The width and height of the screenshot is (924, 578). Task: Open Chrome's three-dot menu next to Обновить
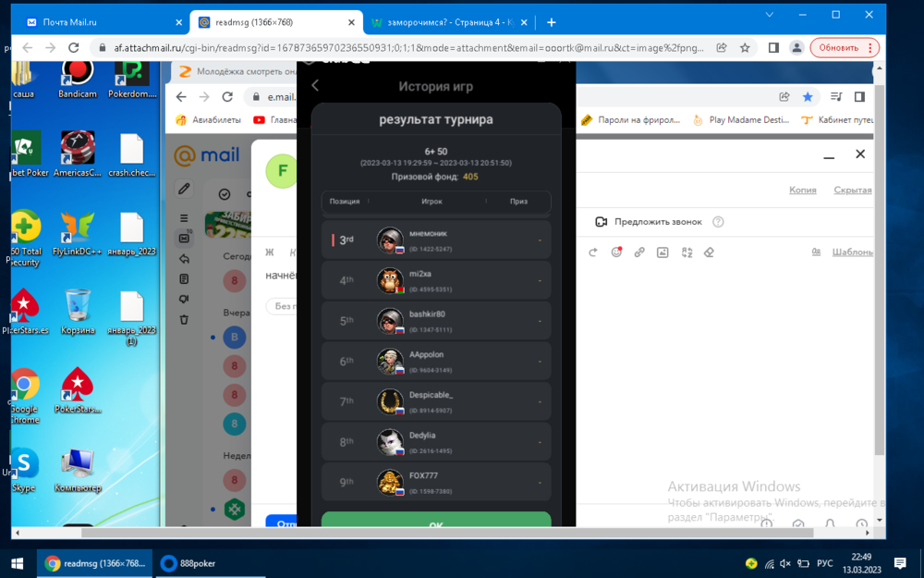coord(870,48)
